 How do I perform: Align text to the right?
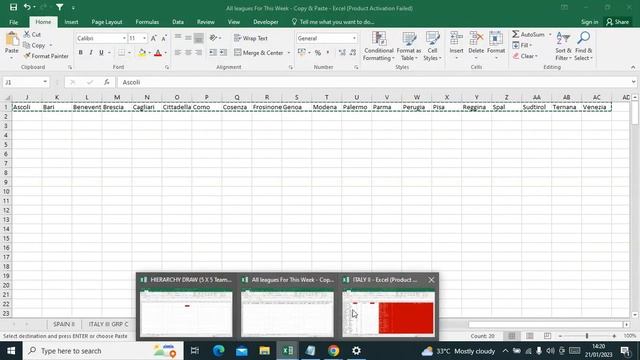198,53
